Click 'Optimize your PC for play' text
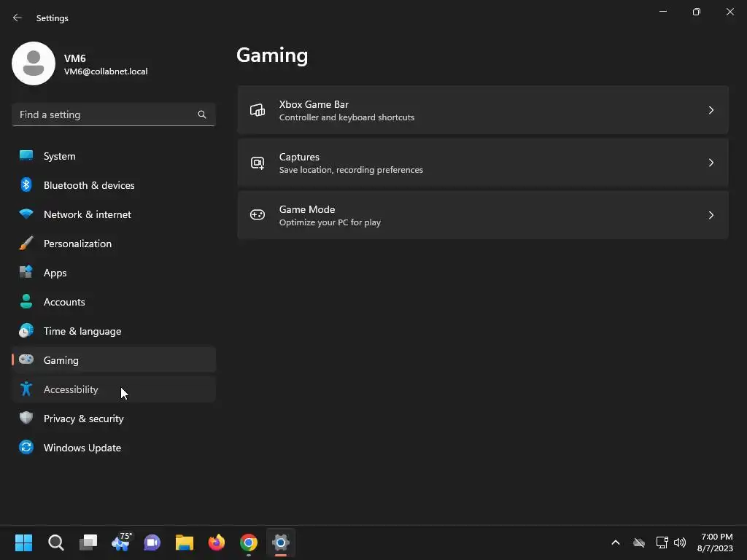 click(330, 222)
